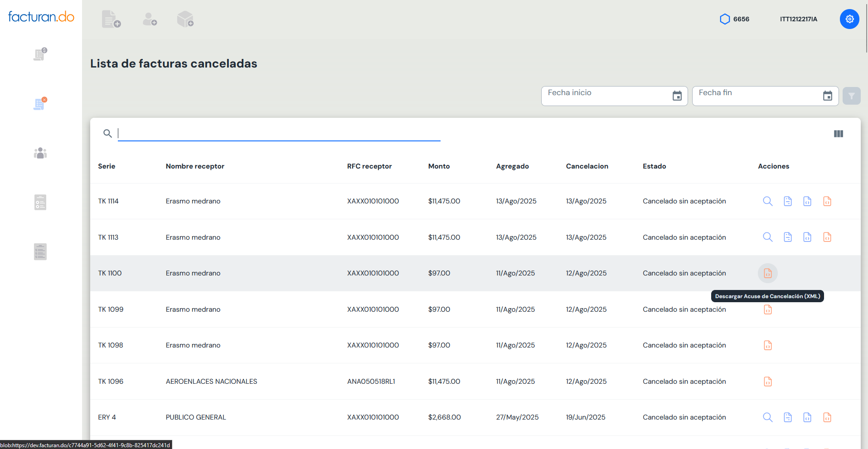
Task: Click the add product box icon
Action: tap(185, 19)
